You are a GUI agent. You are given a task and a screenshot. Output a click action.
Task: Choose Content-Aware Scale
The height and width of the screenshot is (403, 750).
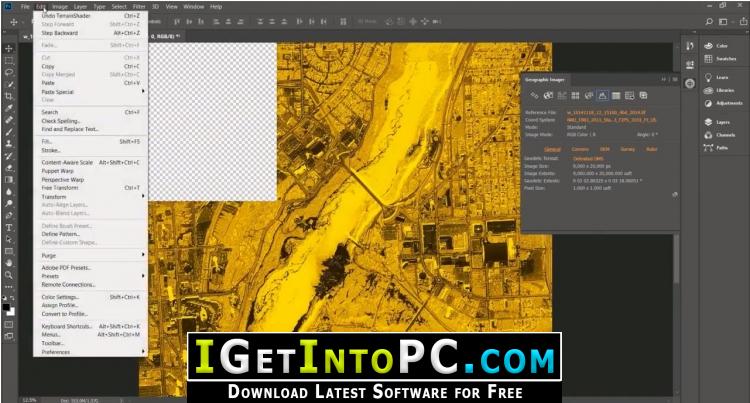click(x=91, y=163)
